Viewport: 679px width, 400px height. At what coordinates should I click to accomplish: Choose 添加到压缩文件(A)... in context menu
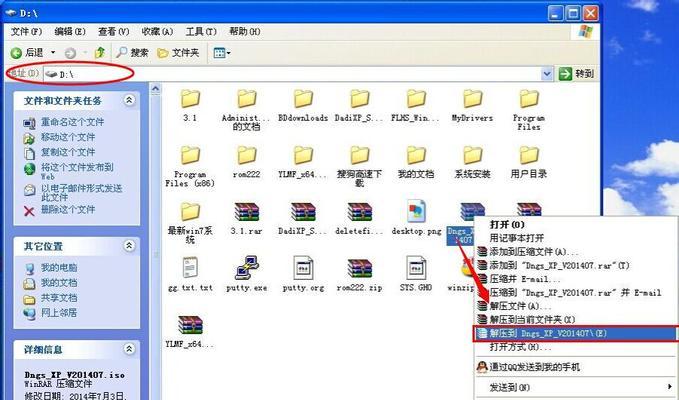pos(576,252)
